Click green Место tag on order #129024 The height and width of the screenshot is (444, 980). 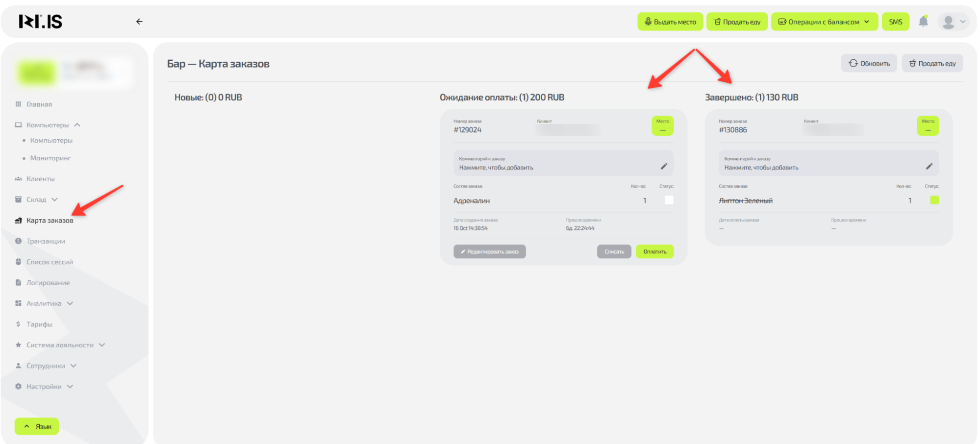pos(662,125)
